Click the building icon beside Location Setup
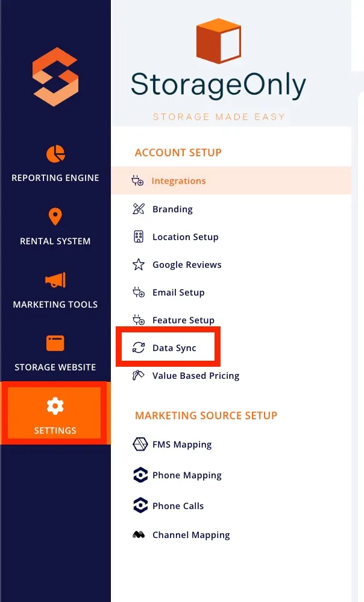The width and height of the screenshot is (364, 602). pyautogui.click(x=139, y=236)
